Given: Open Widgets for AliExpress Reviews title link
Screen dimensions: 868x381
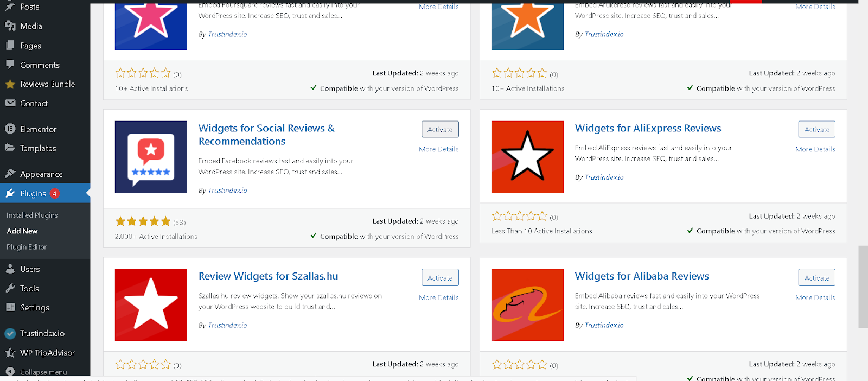Looking at the screenshot, I should coord(648,128).
